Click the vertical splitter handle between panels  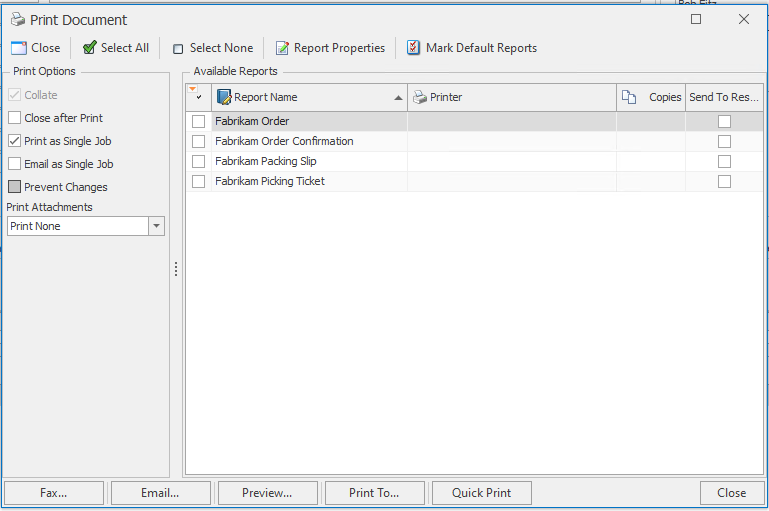(x=176, y=269)
